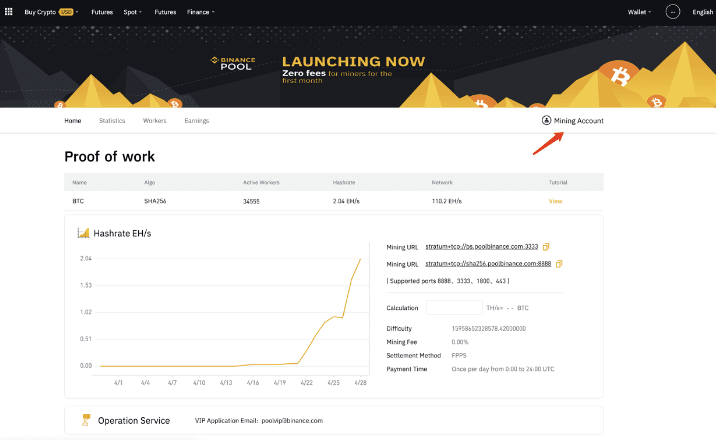Click the poolvip@binance.com email address
The height and width of the screenshot is (440, 716).
pyautogui.click(x=292, y=420)
